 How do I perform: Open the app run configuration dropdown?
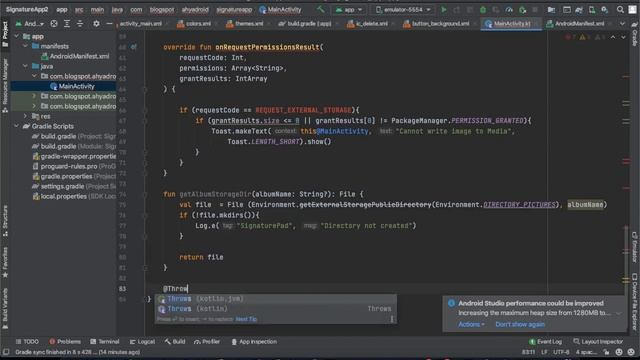pyautogui.click(x=349, y=9)
